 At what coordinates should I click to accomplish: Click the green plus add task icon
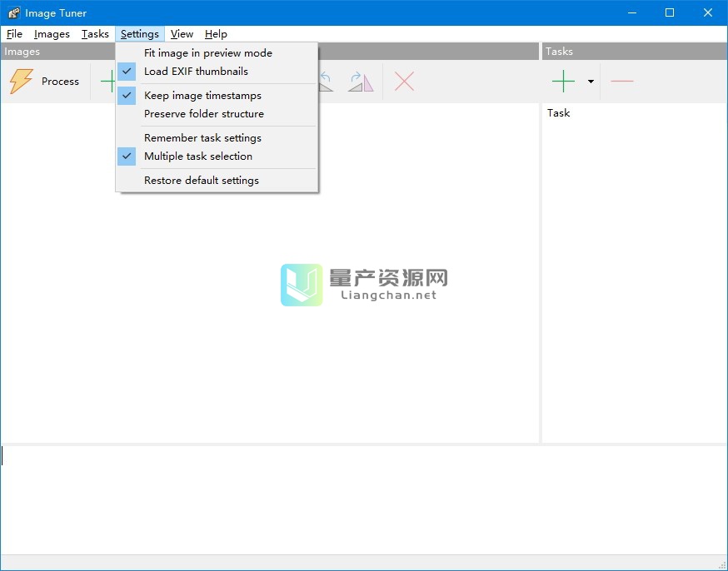click(x=563, y=82)
